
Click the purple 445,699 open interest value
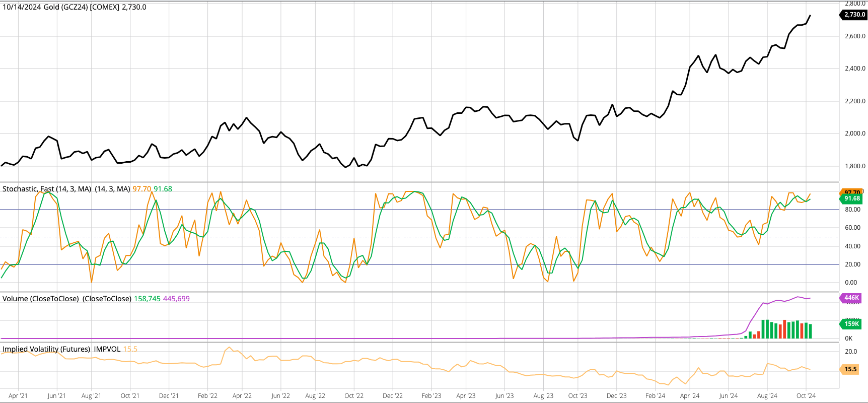(176, 299)
